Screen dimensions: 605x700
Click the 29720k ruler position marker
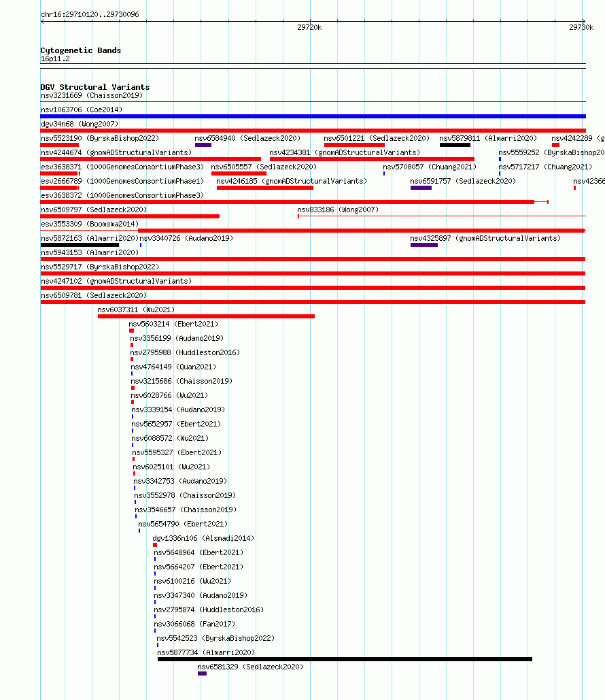coord(309,28)
